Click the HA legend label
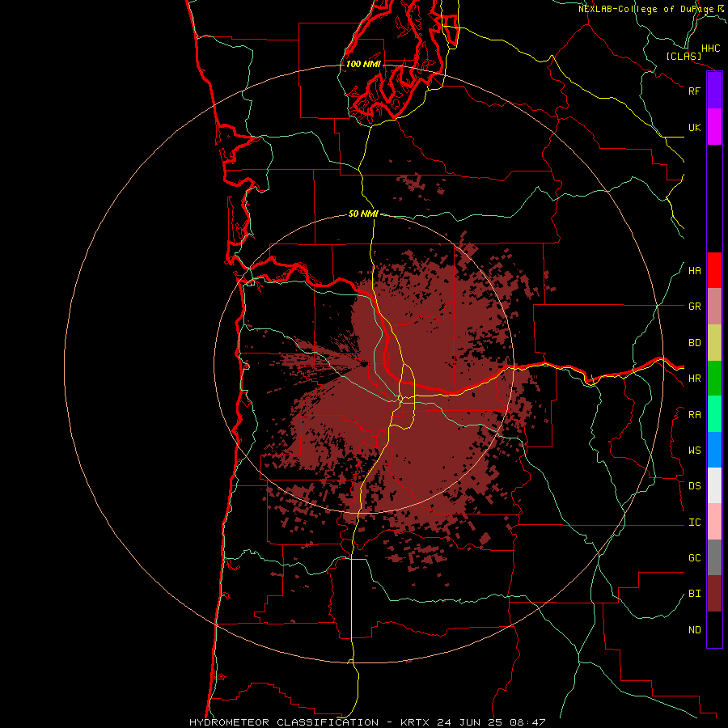This screenshot has width=728, height=728. pos(694,271)
